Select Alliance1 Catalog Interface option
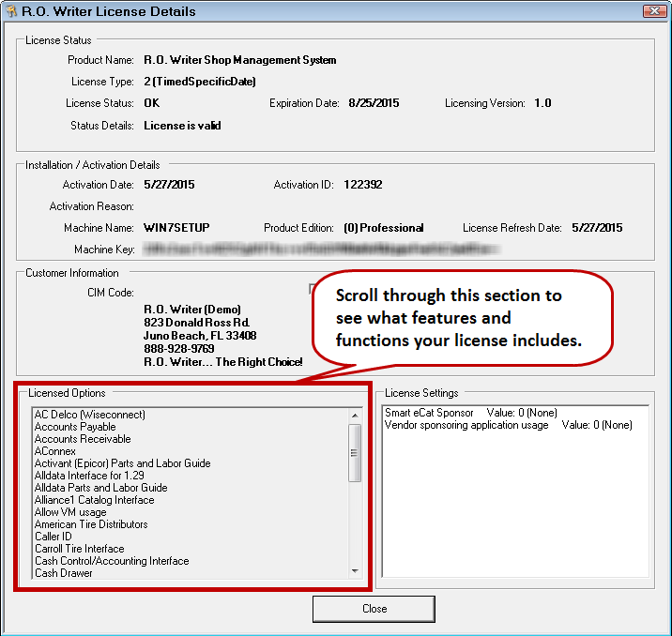672x636 pixels. pyautogui.click(x=94, y=500)
